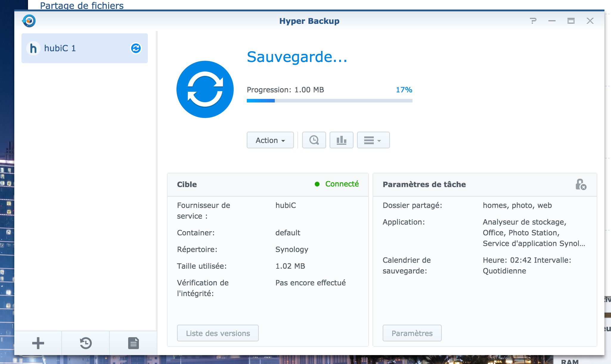This screenshot has width=611, height=364.
Task: Click the '1.02 MB' taille utilisée value
Action: (290, 266)
